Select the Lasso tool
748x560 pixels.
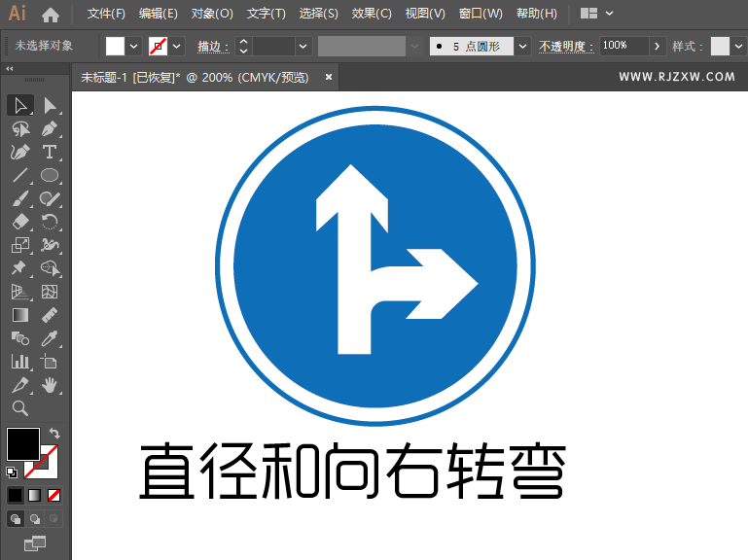click(x=20, y=128)
